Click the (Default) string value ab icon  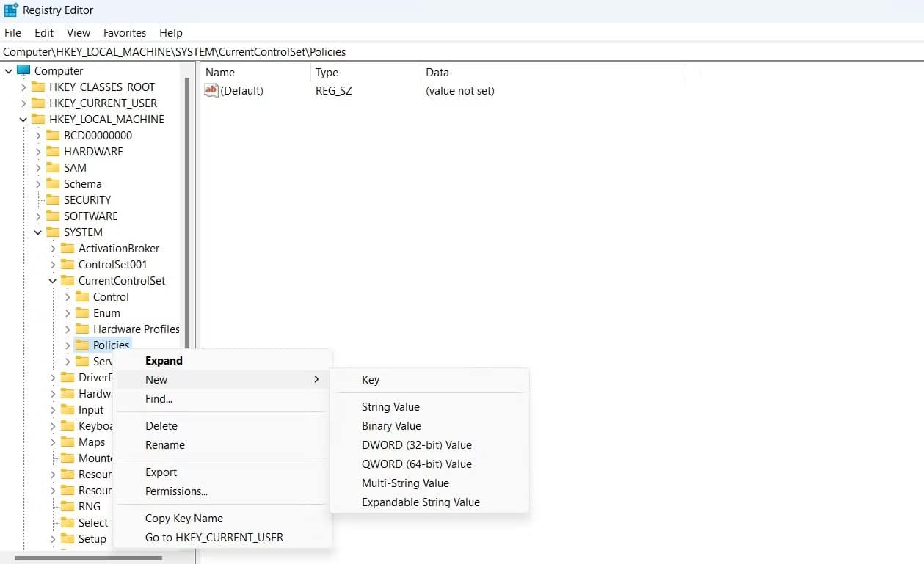pos(212,90)
